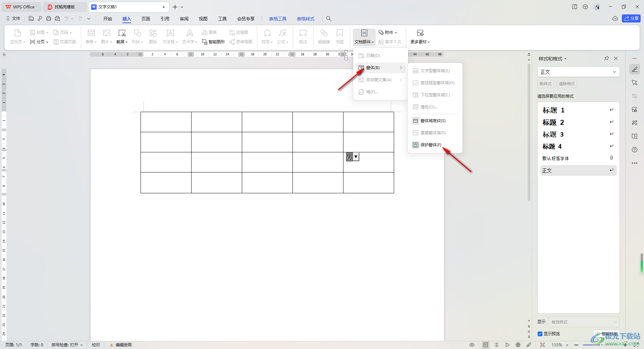This screenshot has height=349, width=644.
Task: Insert a blank page (空白页)
Action: 17,37
